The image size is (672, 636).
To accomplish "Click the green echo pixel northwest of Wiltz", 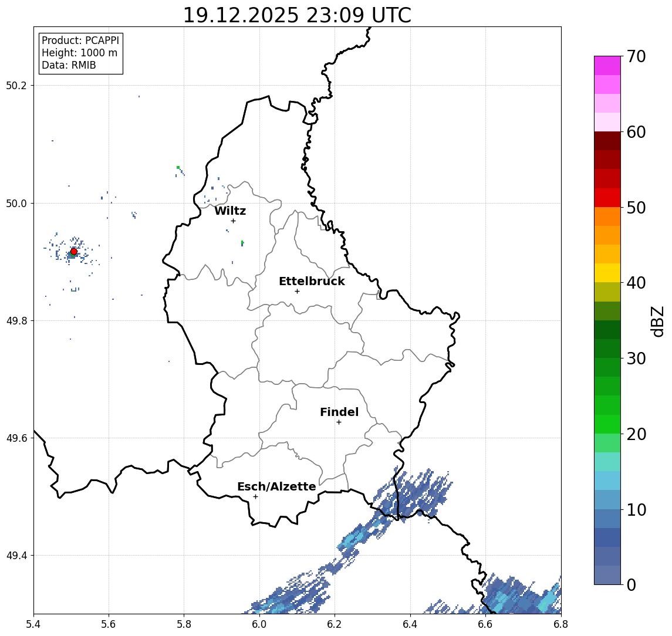I will tap(178, 167).
